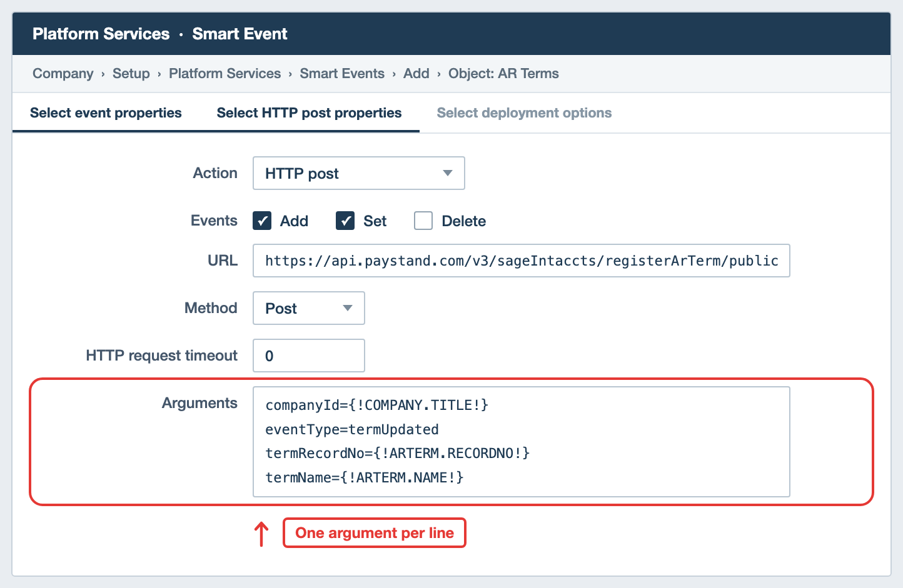Click the Platform Services header title
This screenshot has height=588, width=903.
101,34
